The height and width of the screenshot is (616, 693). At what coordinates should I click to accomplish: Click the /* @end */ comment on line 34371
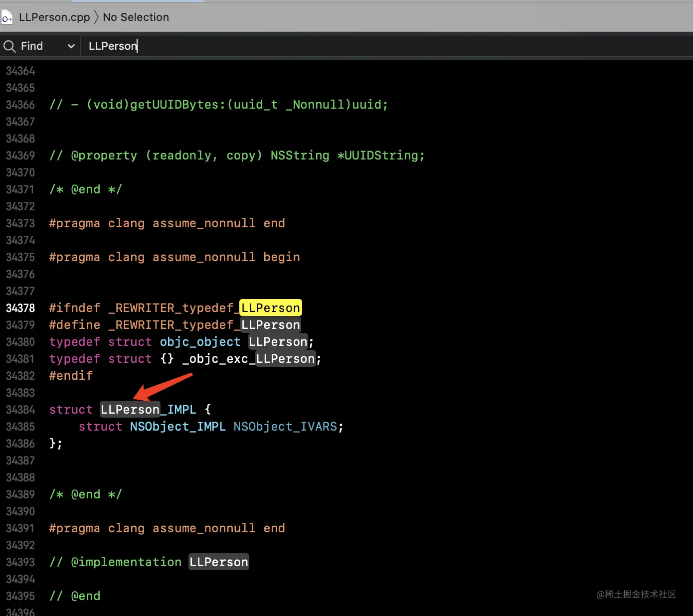[x=85, y=189]
